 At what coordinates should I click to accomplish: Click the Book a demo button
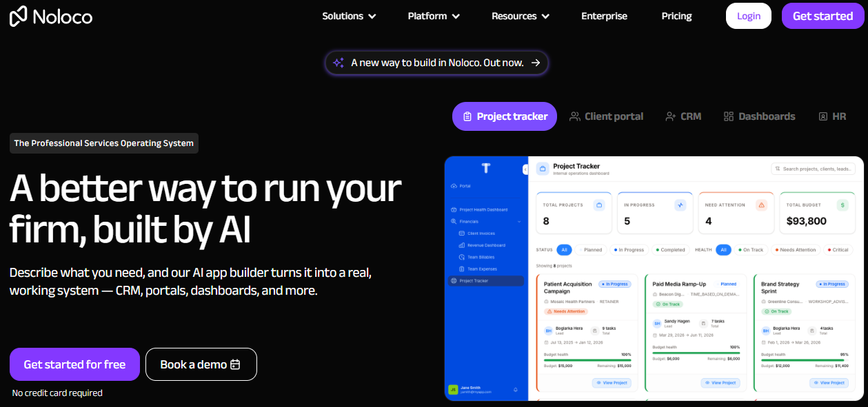pos(201,364)
